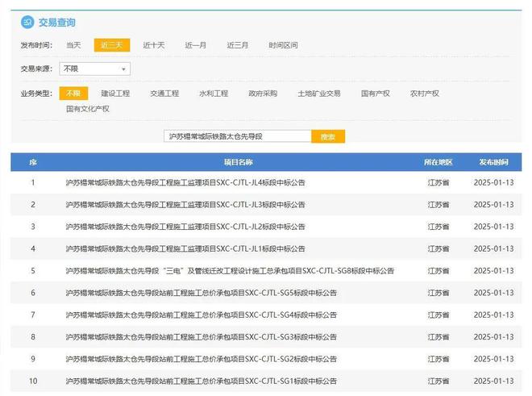The width and height of the screenshot is (532, 396).
Task: Open the SG5标段中标公告 project link
Action: (x=202, y=293)
